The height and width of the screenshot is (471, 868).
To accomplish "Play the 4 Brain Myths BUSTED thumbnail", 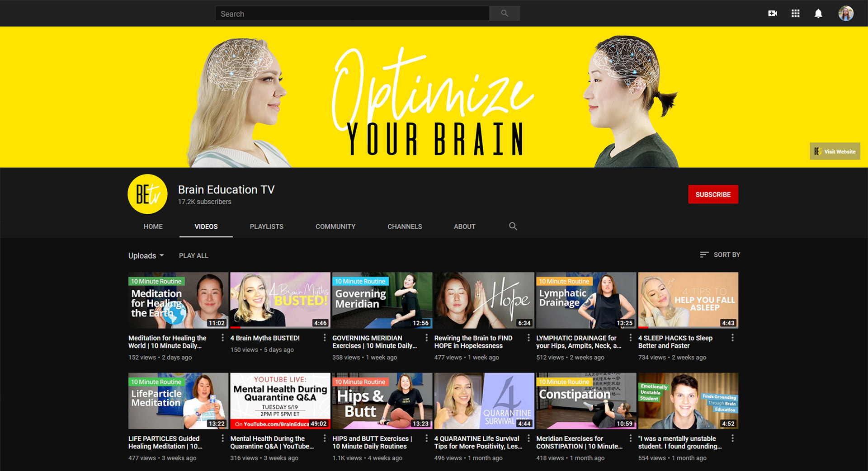I will pos(280,300).
